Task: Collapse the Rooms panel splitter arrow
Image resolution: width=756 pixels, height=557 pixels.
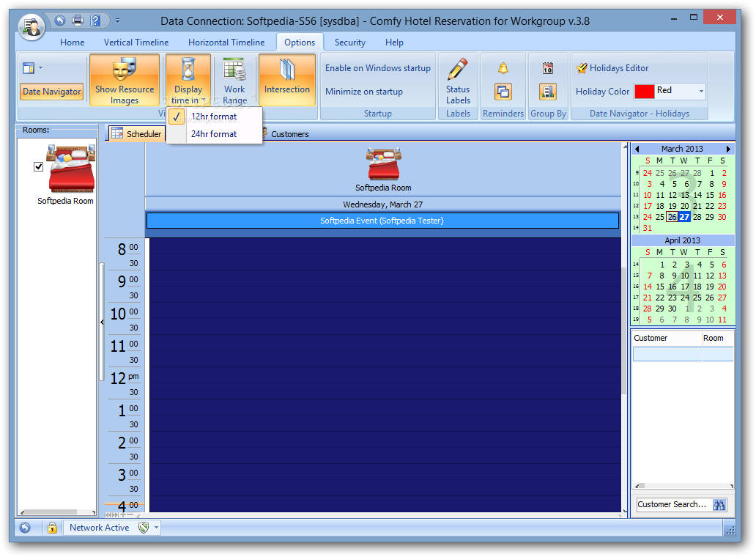Action: [x=102, y=322]
